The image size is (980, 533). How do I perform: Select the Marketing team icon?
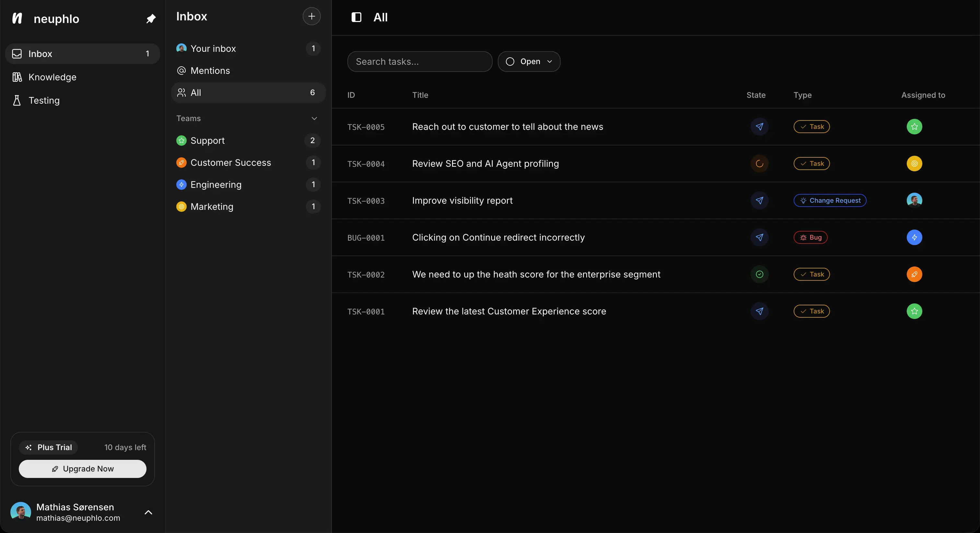pyautogui.click(x=181, y=207)
